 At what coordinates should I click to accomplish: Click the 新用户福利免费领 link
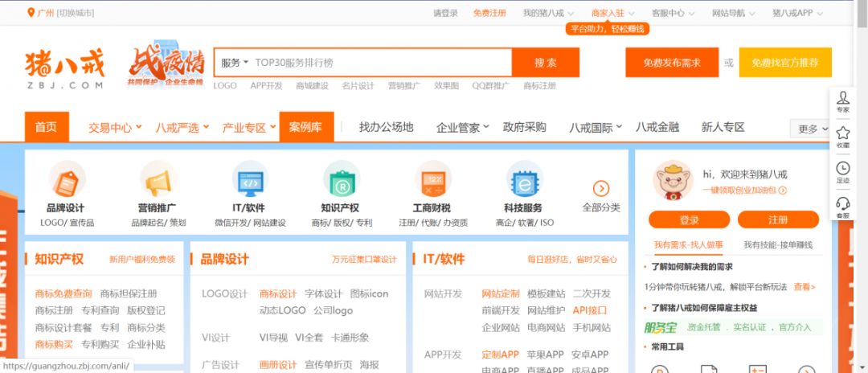click(x=141, y=259)
